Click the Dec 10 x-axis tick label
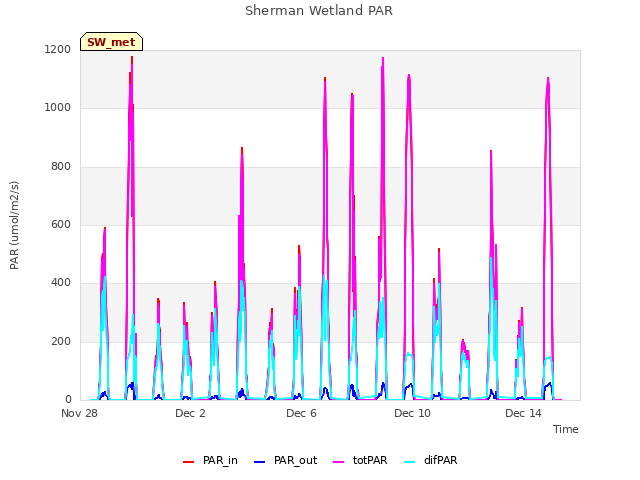Viewport: 640px width, 480px height. coord(412,413)
